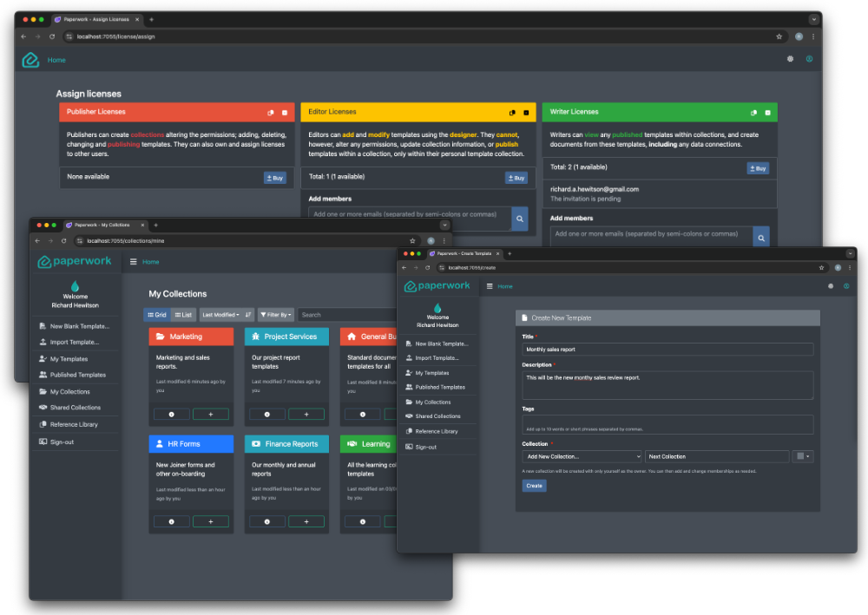This screenshot has width=868, height=615.
Task: Select New Blank Template in My Collections sidebar
Action: [76, 326]
